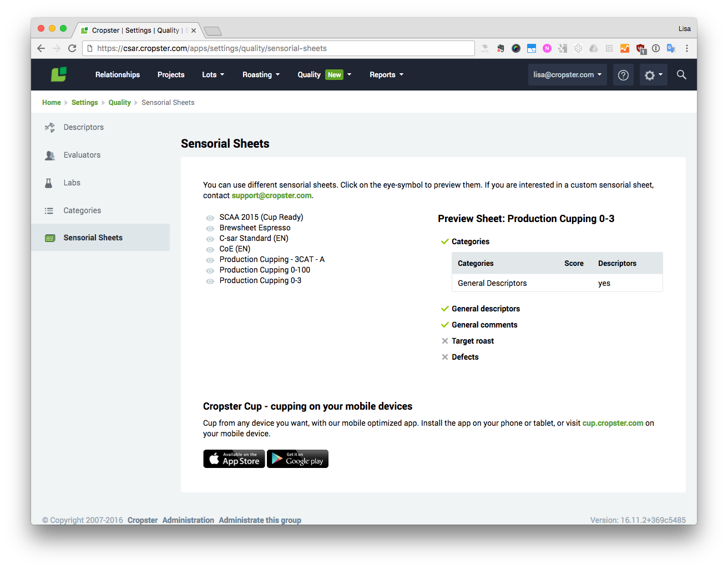Click the orange chart extension icon

(x=625, y=48)
